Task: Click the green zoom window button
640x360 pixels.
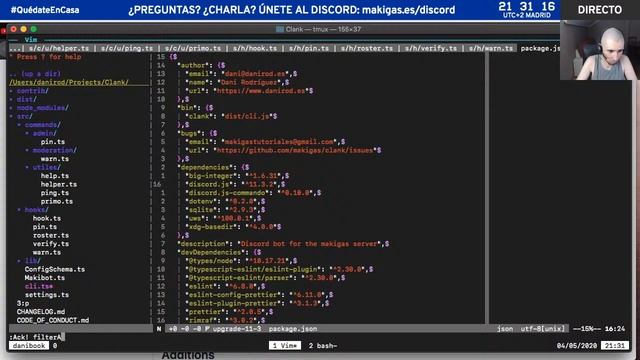Action: point(33,29)
